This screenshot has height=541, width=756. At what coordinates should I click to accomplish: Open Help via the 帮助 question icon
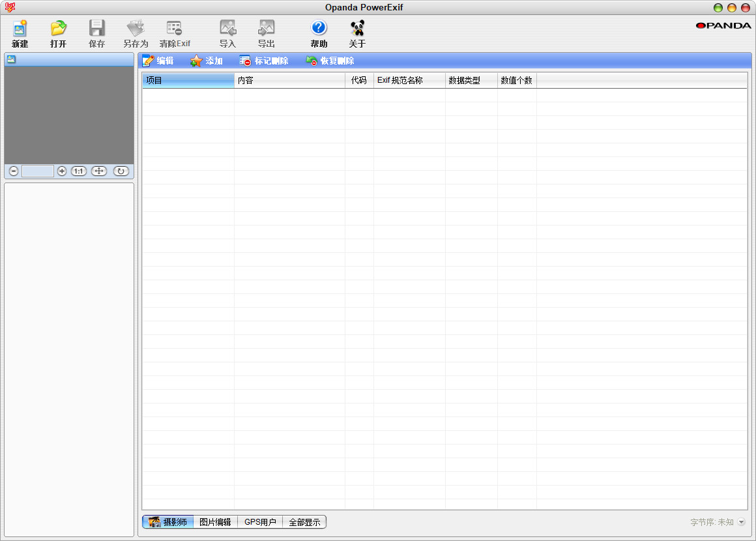coord(319,34)
